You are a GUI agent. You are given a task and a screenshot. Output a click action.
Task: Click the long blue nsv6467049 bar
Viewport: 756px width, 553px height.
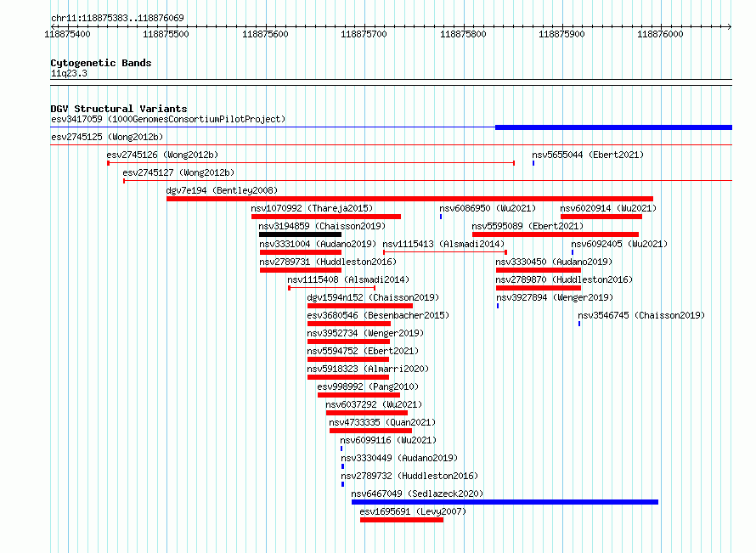(505, 502)
